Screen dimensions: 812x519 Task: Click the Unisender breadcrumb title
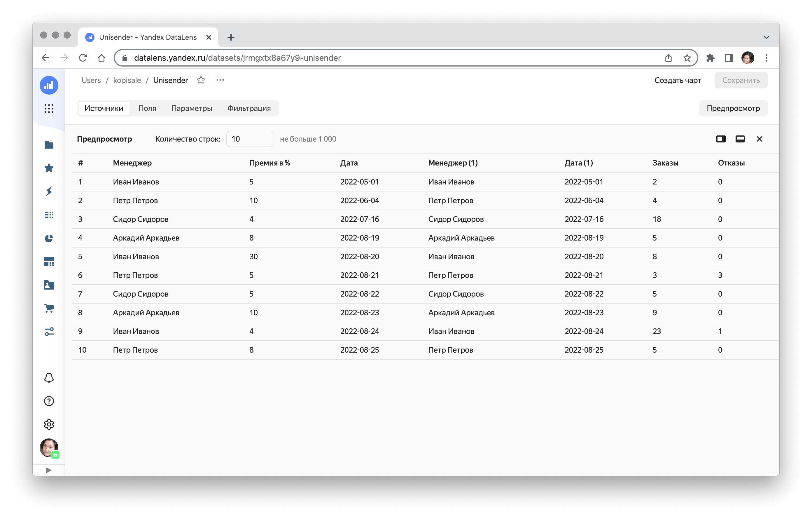170,80
